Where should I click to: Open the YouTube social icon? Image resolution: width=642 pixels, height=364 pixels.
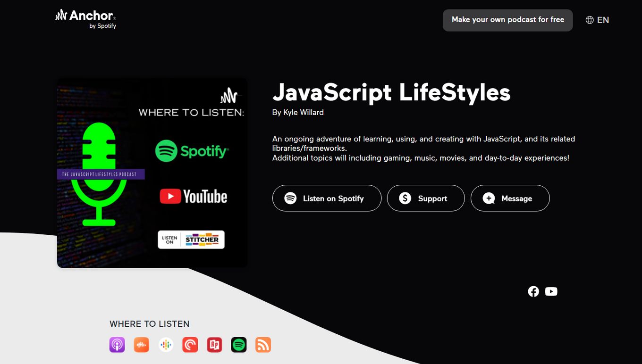point(551,291)
